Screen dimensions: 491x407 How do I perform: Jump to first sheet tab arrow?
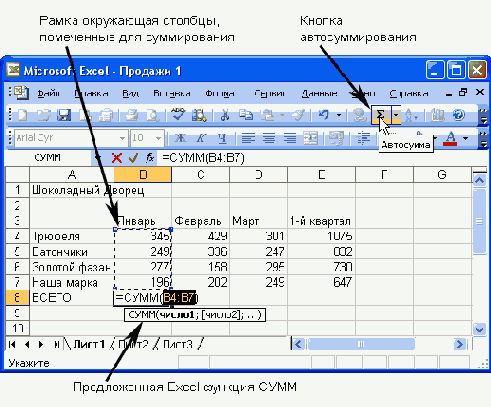pyautogui.click(x=12, y=344)
